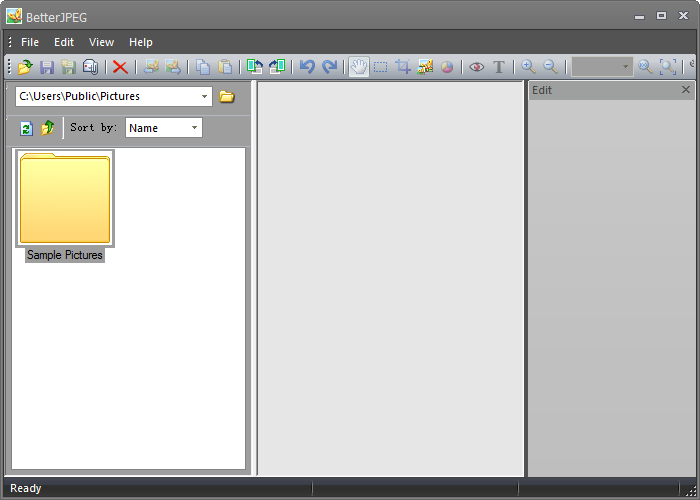This screenshot has width=700, height=500.
Task: Select the Hand pan tool
Action: tap(359, 67)
